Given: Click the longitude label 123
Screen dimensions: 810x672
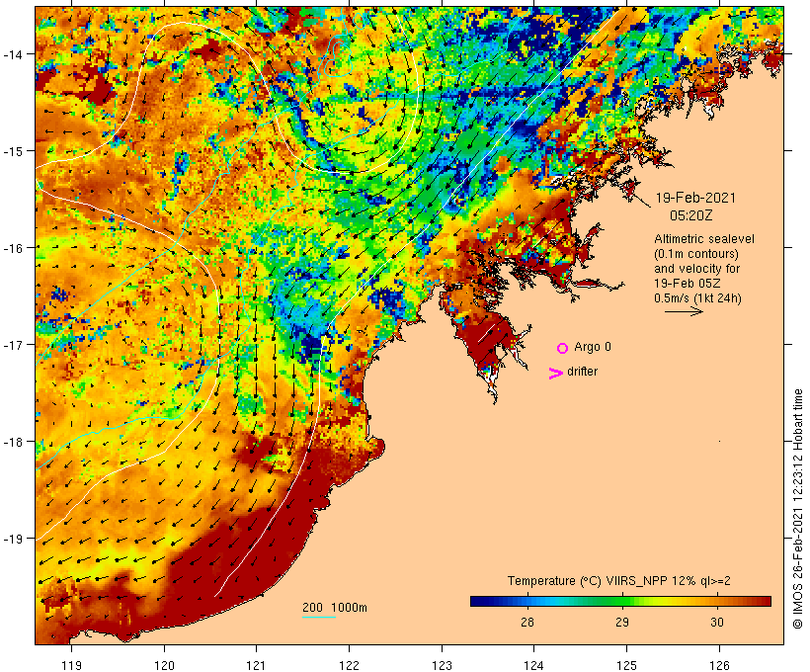Looking at the screenshot, I should point(442,665).
